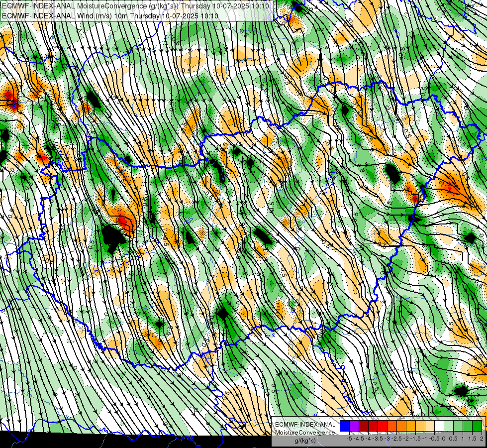Click the amber legend swatch -2 to -1.5

(411, 426)
